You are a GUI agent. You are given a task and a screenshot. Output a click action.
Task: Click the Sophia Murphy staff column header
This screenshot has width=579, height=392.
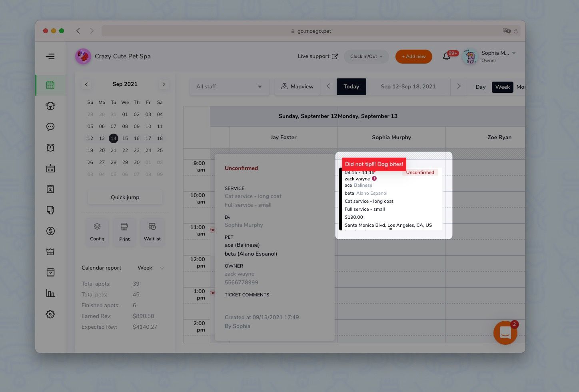click(x=391, y=137)
